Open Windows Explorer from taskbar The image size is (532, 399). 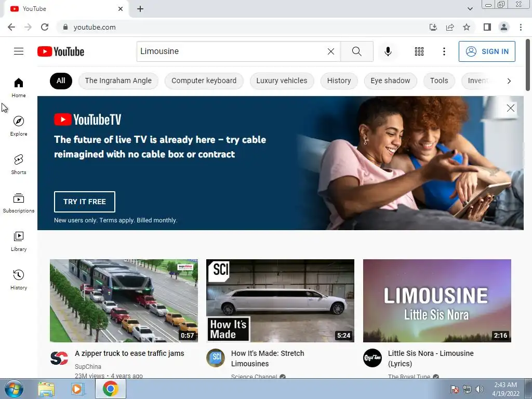pyautogui.click(x=46, y=389)
